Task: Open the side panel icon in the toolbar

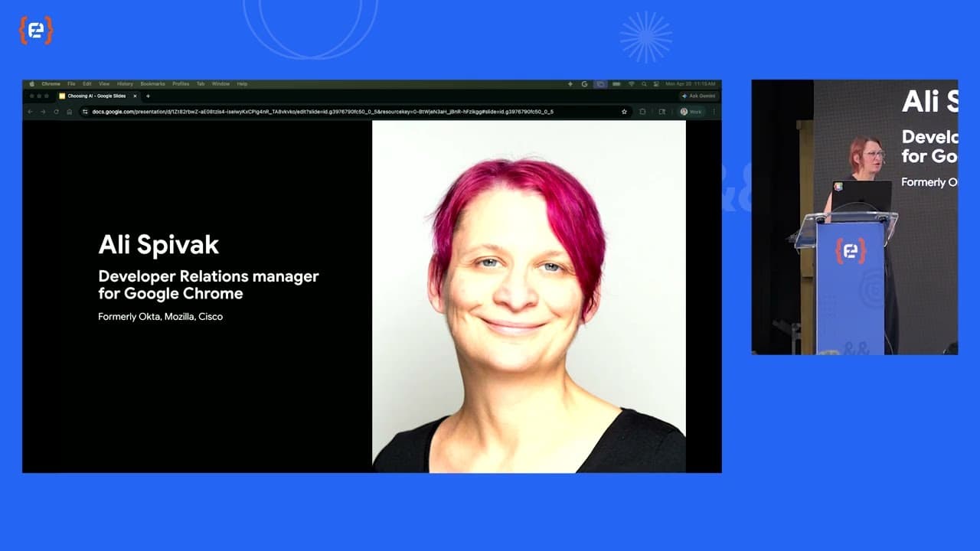Action: [662, 112]
